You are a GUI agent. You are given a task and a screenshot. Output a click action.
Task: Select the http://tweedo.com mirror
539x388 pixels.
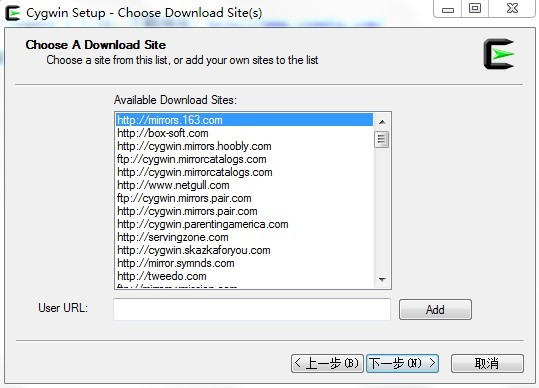(244, 276)
